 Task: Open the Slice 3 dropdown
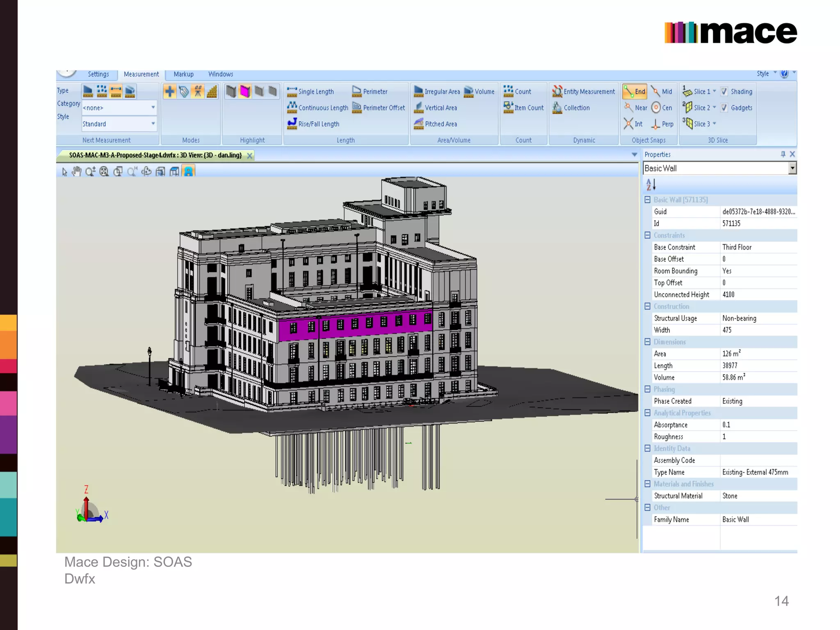pyautogui.click(x=714, y=123)
